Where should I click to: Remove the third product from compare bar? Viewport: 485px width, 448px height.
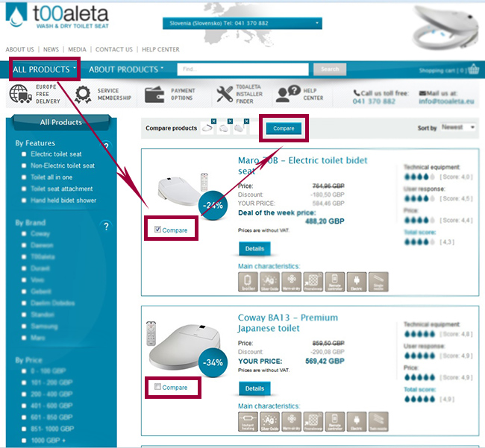(x=246, y=121)
